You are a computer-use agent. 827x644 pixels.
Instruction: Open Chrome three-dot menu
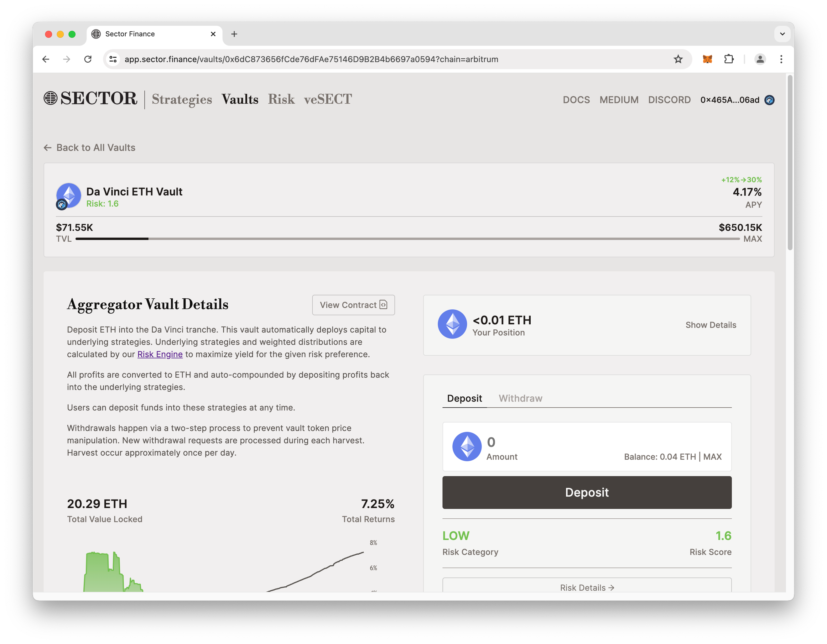click(781, 59)
